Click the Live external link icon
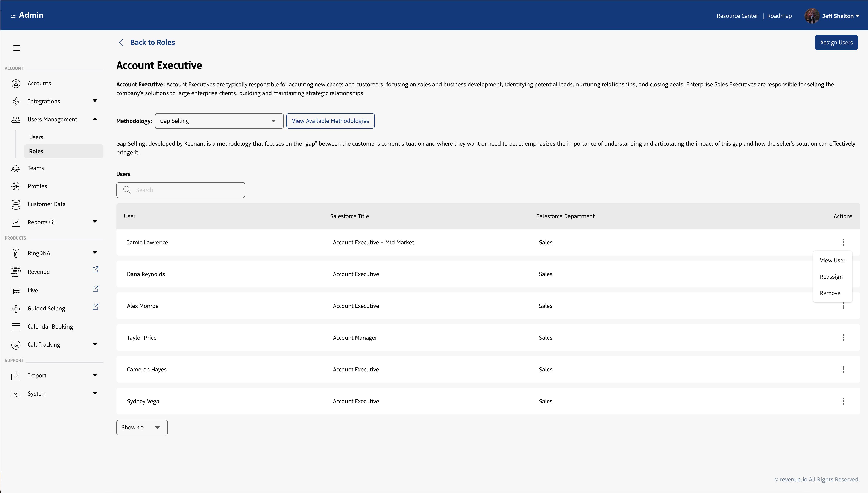The width and height of the screenshot is (868, 493). tap(96, 289)
